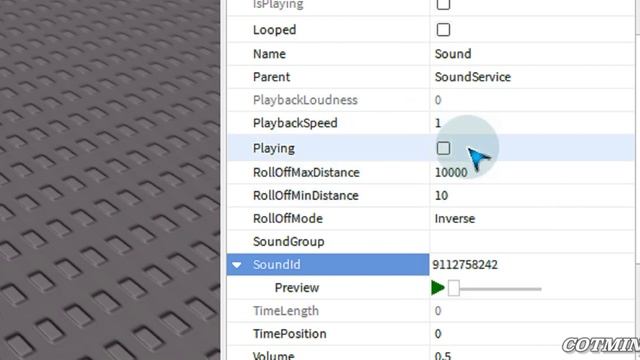Toggle the Looped checkbox
Image resolution: width=640 pixels, height=360 pixels.
pyautogui.click(x=443, y=30)
